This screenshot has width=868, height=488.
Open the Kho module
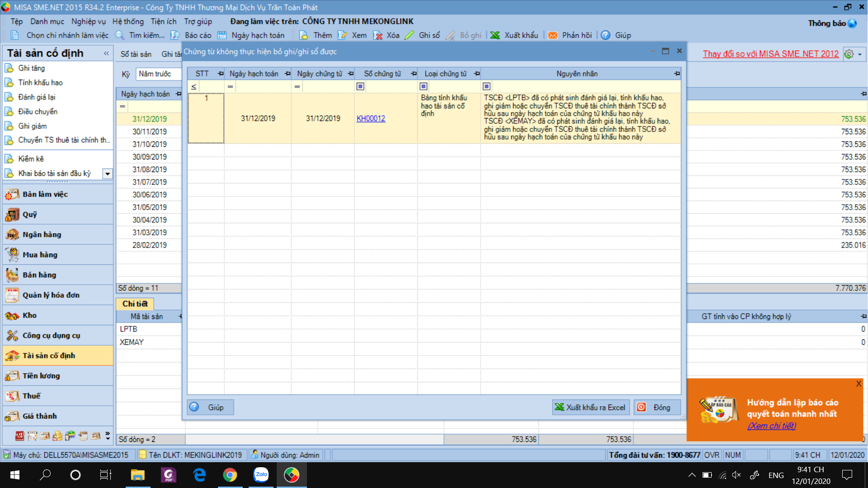pyautogui.click(x=57, y=315)
